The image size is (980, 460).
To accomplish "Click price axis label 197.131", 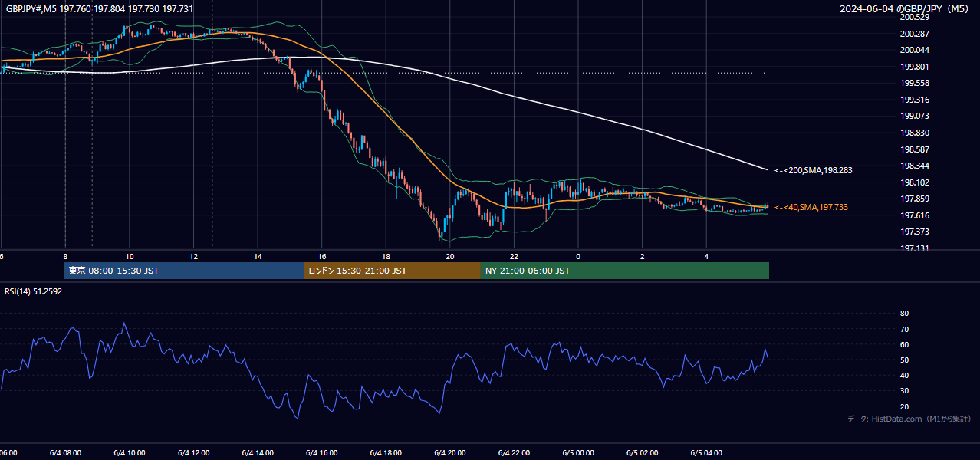I will coord(915,248).
